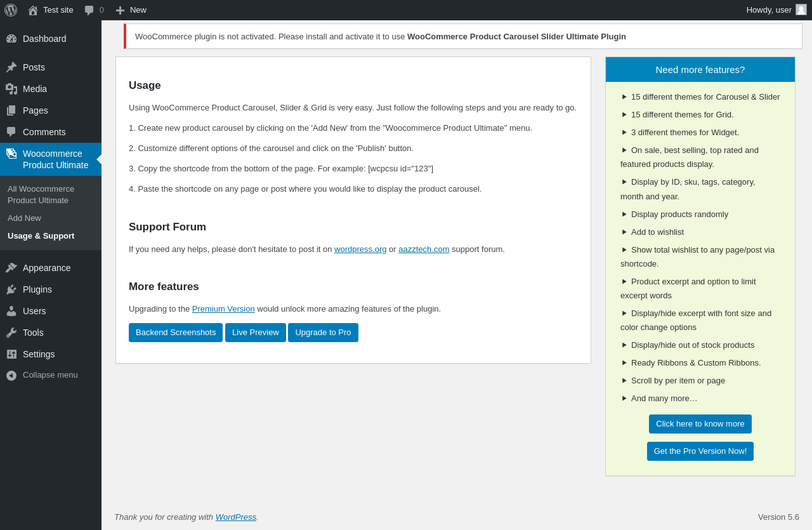Screen dimensions: 812x530
Task: Click the Dashboard gauge icon
Action: coord(11,39)
